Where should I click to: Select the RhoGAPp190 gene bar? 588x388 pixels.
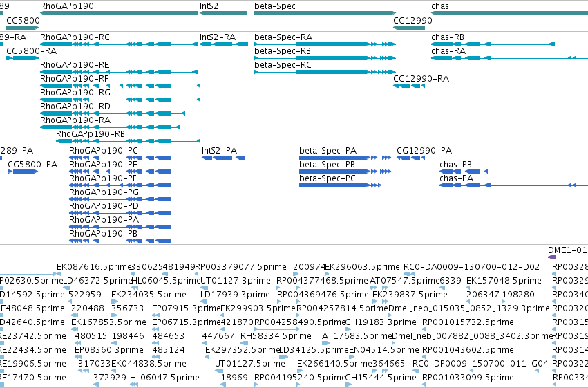tap(119, 13)
